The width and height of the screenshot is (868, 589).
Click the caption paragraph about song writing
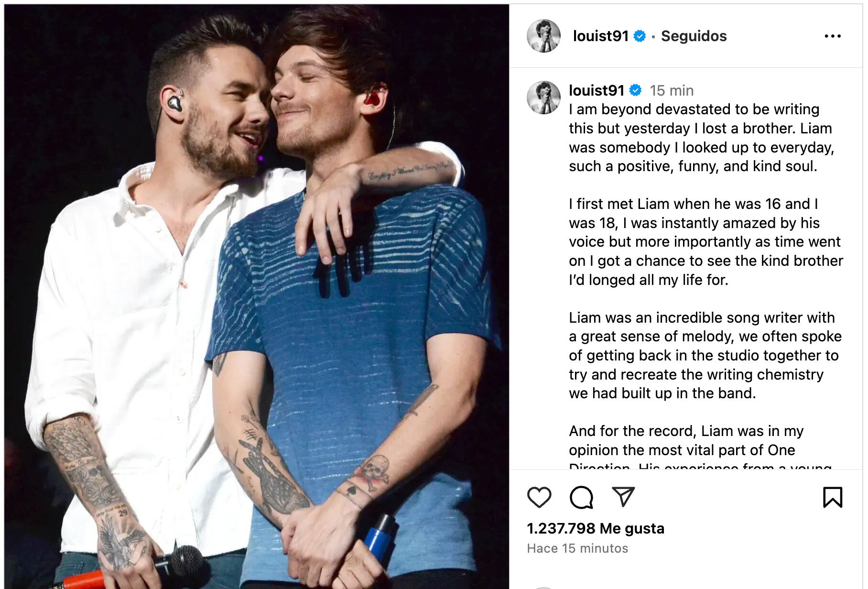pyautogui.click(x=705, y=355)
